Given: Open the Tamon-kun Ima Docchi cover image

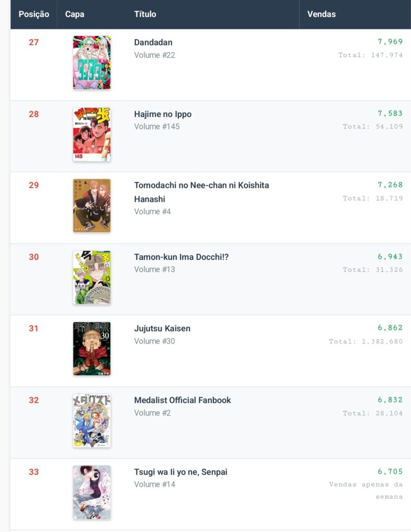Looking at the screenshot, I should click(x=92, y=277).
